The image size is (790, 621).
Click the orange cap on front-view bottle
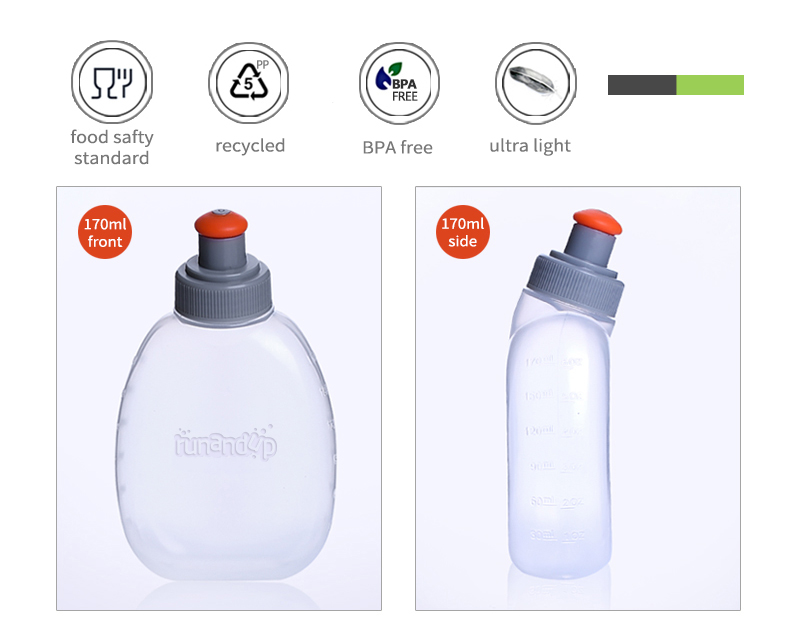[221, 223]
